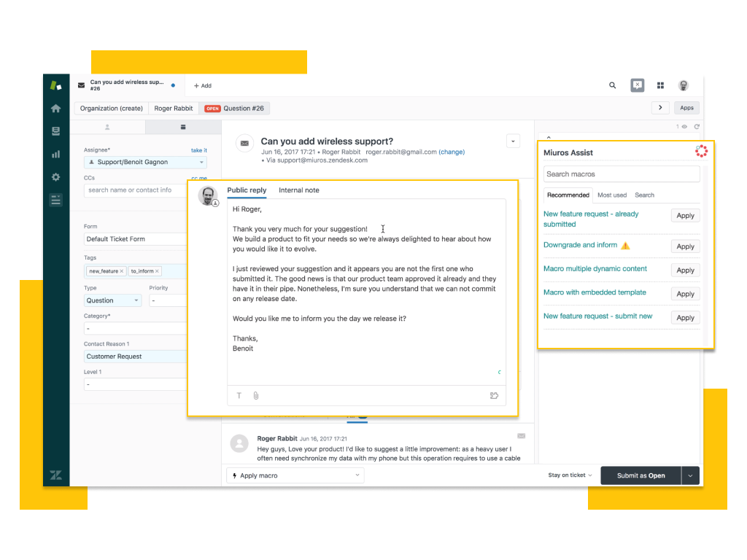Apply the Downgrade and inform macro
This screenshot has height=560, width=747.
click(x=685, y=246)
